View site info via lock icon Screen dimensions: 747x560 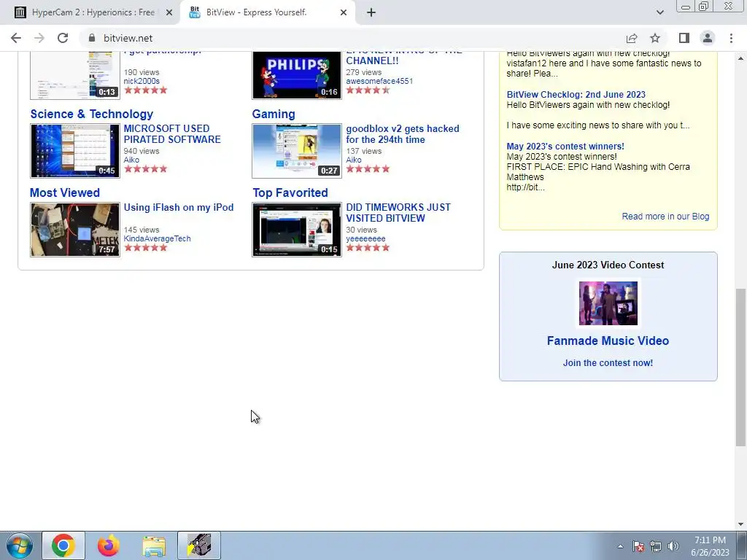[x=92, y=38]
